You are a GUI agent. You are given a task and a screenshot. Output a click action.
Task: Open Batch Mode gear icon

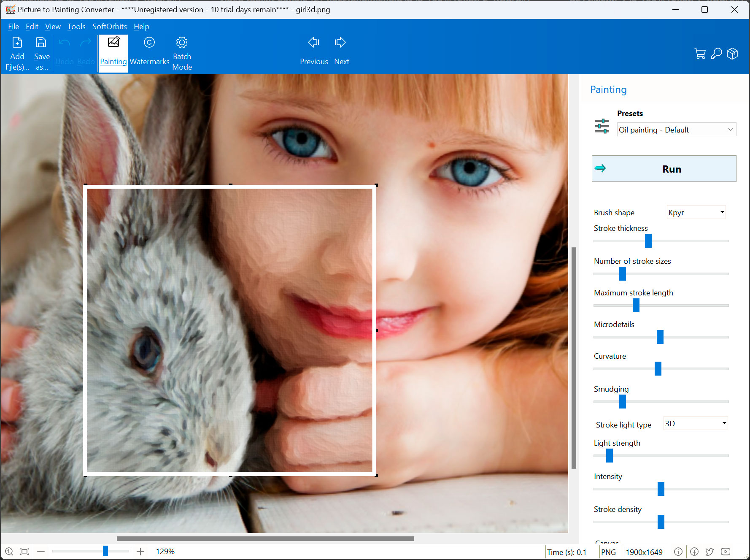coord(182,43)
